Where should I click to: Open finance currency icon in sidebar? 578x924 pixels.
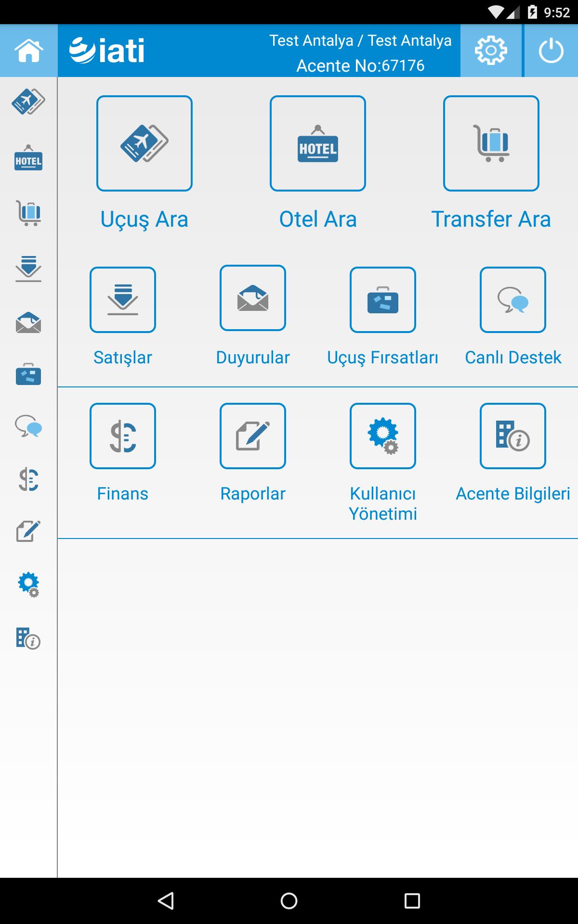pyautogui.click(x=28, y=479)
